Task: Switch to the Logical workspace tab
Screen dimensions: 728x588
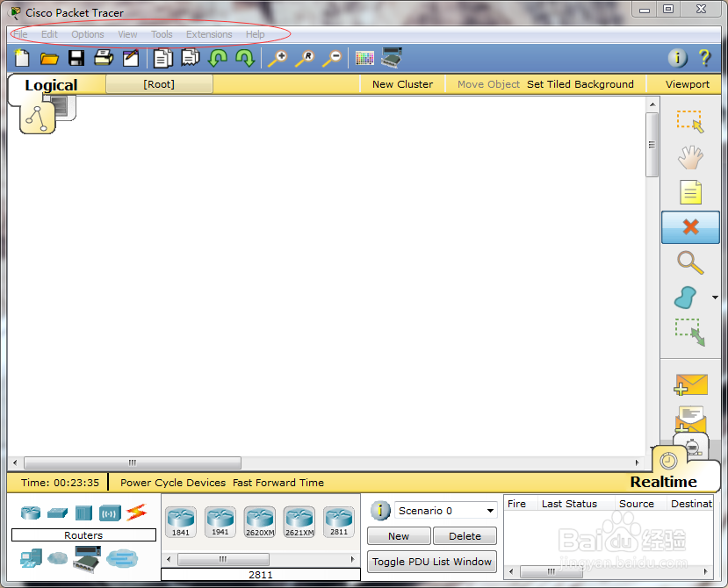Action: [x=51, y=85]
